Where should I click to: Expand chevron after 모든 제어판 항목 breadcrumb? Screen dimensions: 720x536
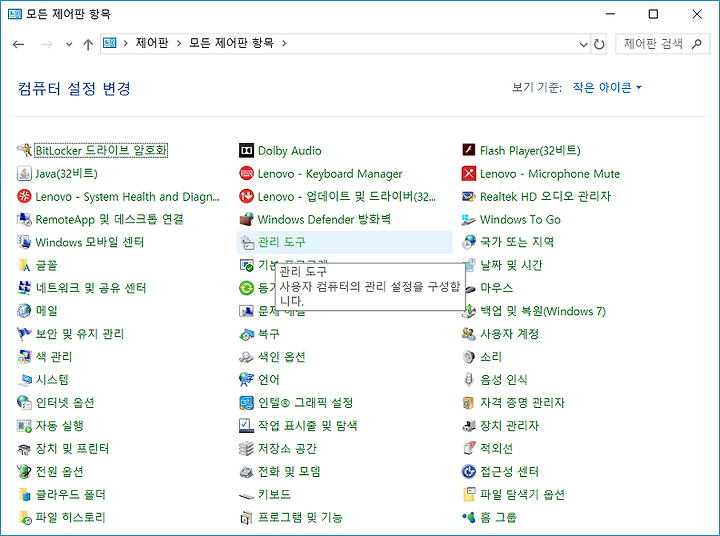[x=284, y=44]
